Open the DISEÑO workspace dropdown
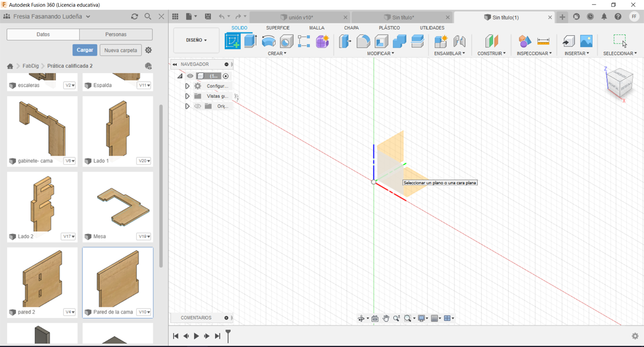Image resolution: width=644 pixels, height=347 pixels. coord(196,40)
